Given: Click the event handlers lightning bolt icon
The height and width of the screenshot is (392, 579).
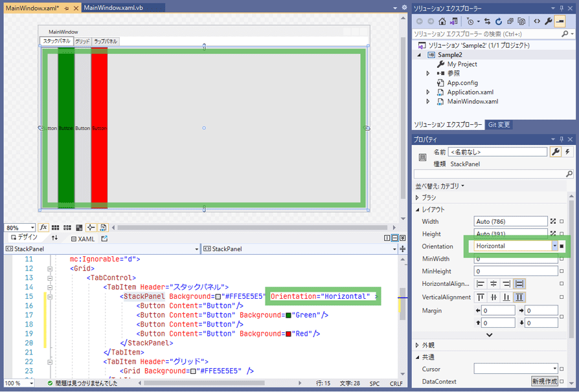Looking at the screenshot, I should 568,152.
